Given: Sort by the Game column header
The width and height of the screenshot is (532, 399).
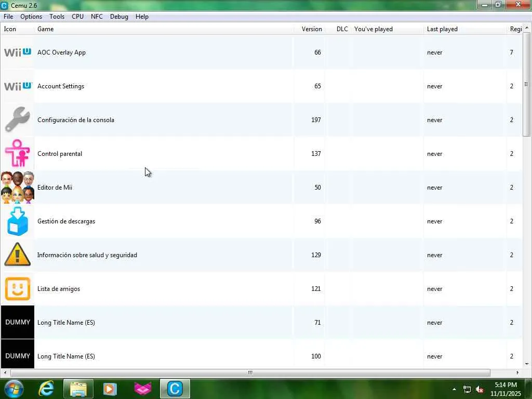Looking at the screenshot, I should click(x=164, y=29).
